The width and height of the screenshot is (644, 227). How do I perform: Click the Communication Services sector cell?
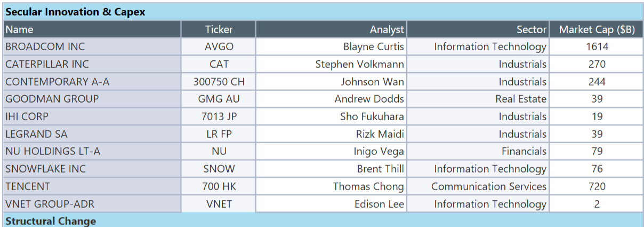pyautogui.click(x=488, y=186)
